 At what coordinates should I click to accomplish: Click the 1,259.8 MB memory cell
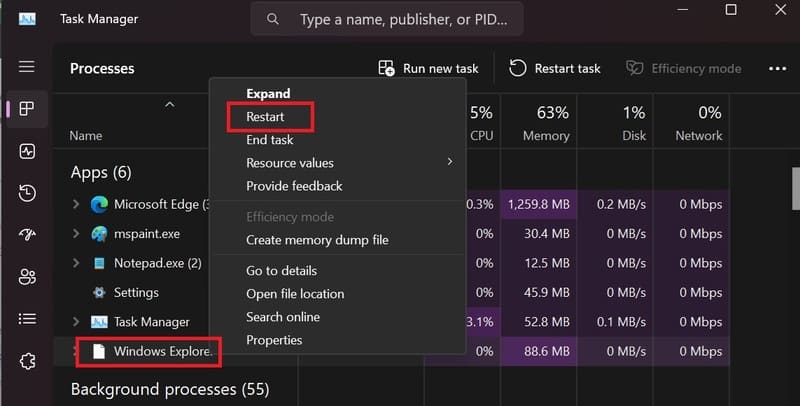coord(538,205)
